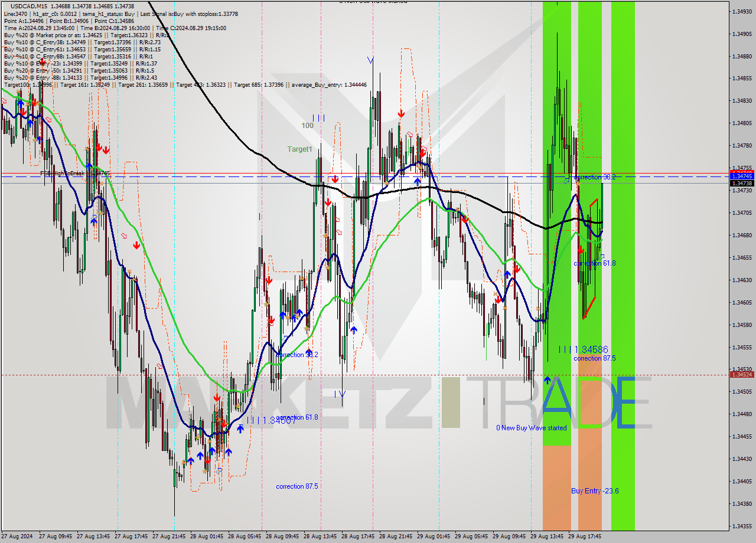756x543 pixels.
Task: Click the blue up arrow above 'New Buy Wave started'
Action: tap(547, 381)
